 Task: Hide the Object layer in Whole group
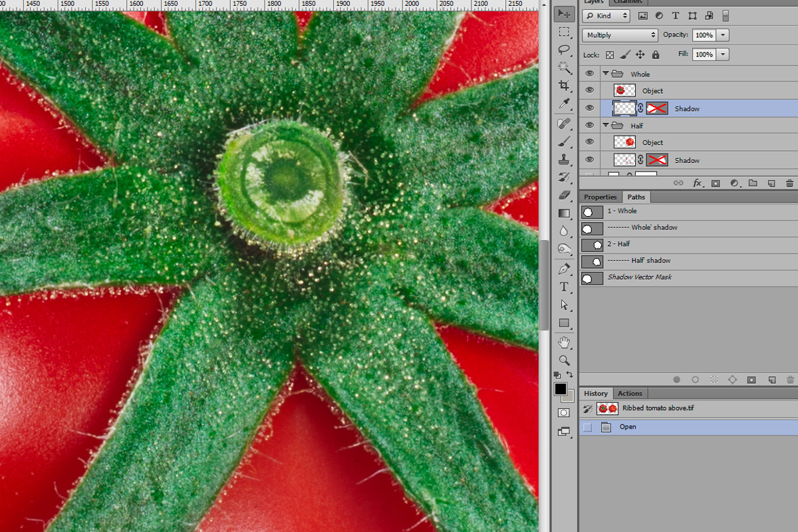589,90
